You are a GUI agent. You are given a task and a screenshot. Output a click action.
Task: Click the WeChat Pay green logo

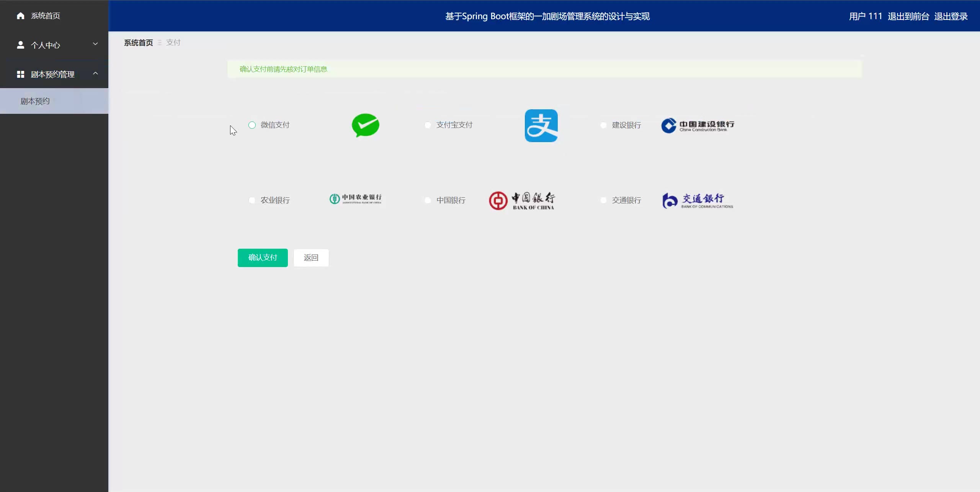365,125
